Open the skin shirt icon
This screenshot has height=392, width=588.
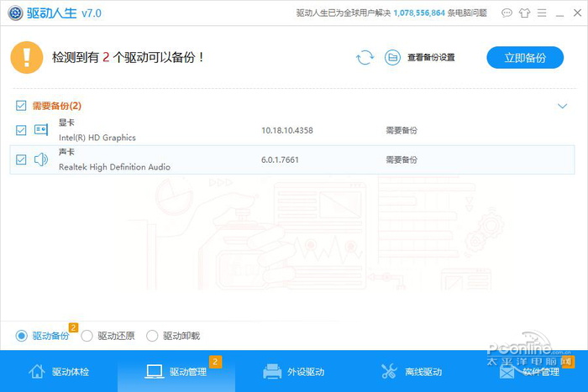[x=524, y=13]
